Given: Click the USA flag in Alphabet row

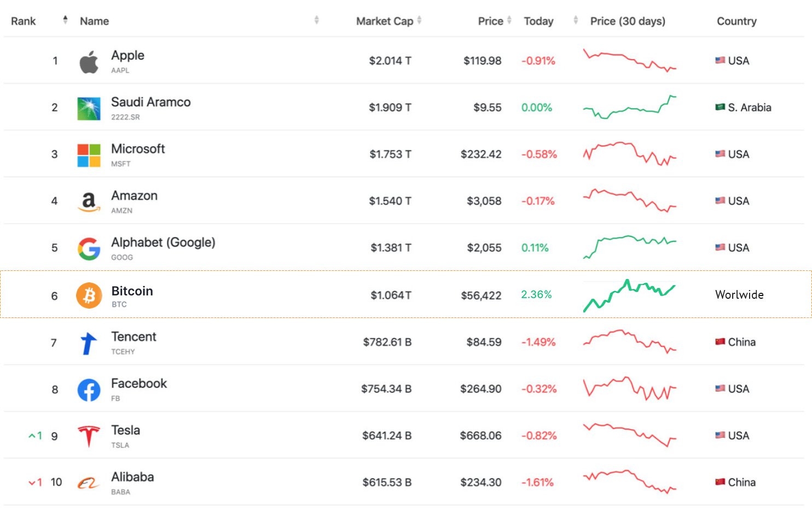Looking at the screenshot, I should pyautogui.click(x=720, y=247).
